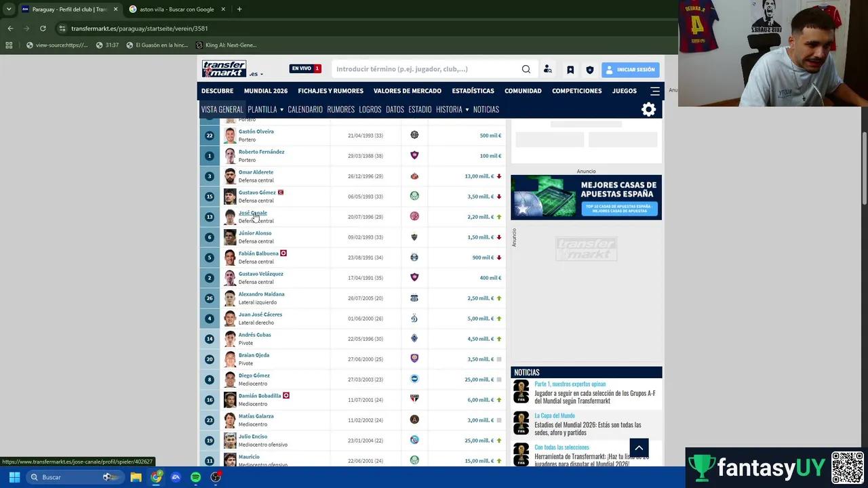This screenshot has width=868, height=488.
Task: Open the EA app from the taskbar
Action: coord(176,477)
